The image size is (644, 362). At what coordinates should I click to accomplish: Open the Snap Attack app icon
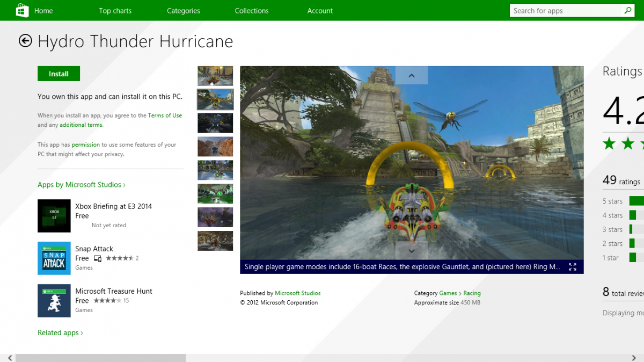coord(54,258)
